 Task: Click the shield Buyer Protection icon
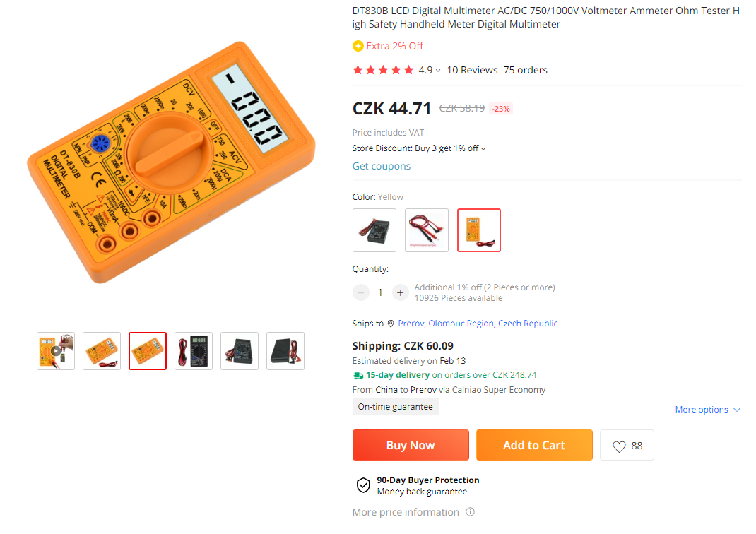(x=363, y=485)
